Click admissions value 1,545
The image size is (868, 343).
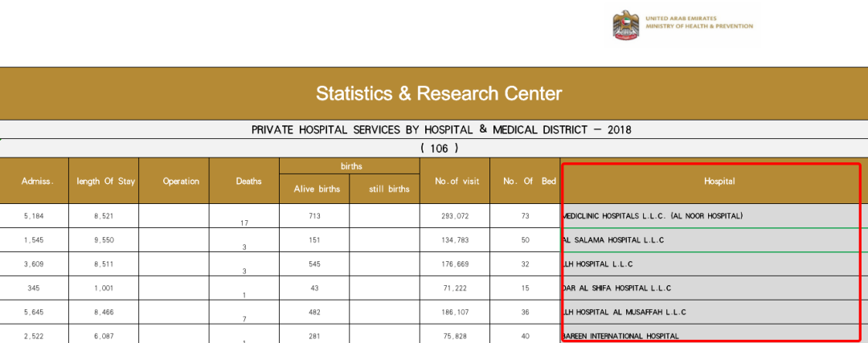(x=35, y=240)
